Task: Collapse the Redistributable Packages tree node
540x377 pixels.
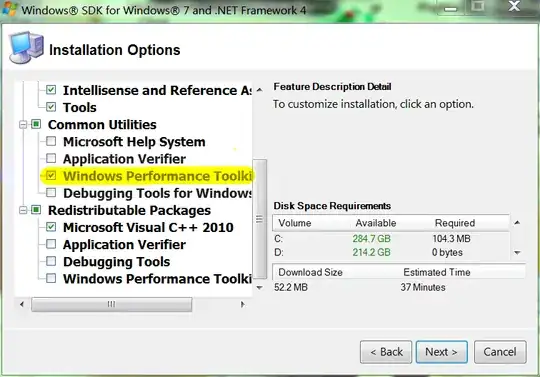Action: coord(23,210)
